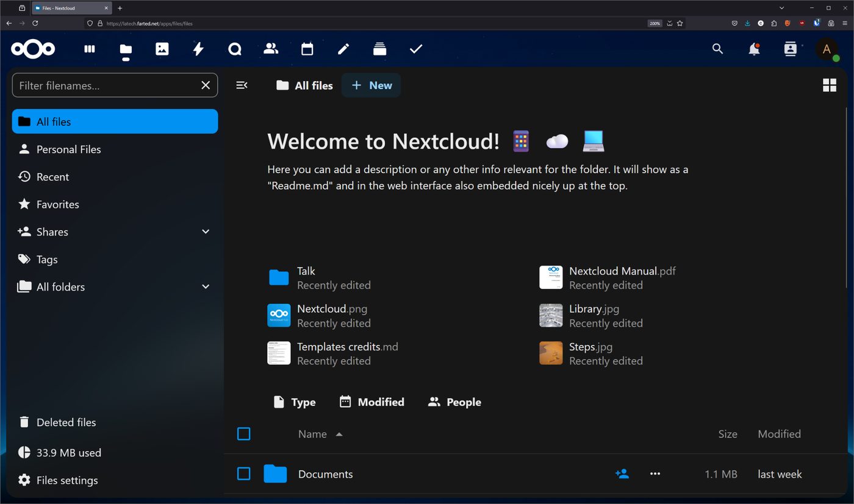This screenshot has width=854, height=504.
Task: Open Files settings
Action: (115, 480)
